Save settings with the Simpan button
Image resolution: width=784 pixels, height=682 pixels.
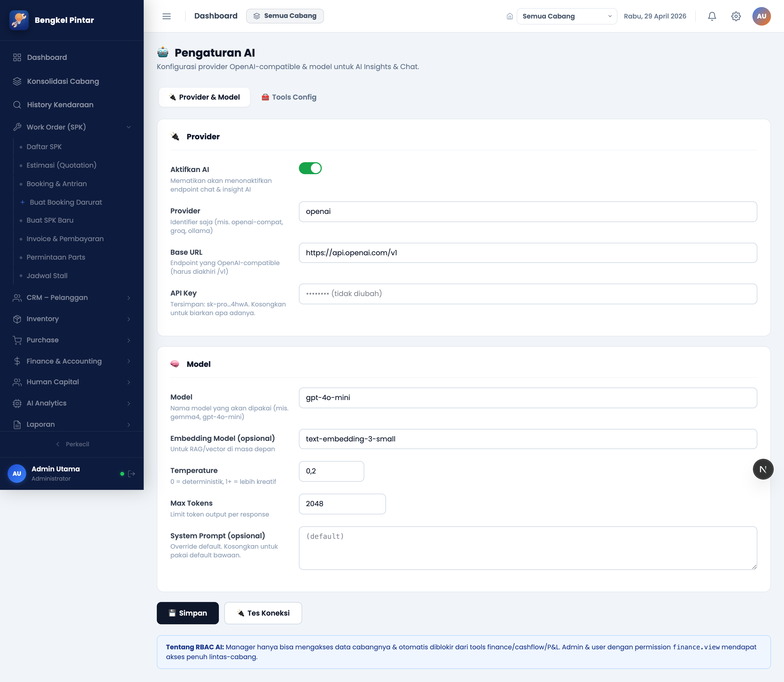point(188,613)
